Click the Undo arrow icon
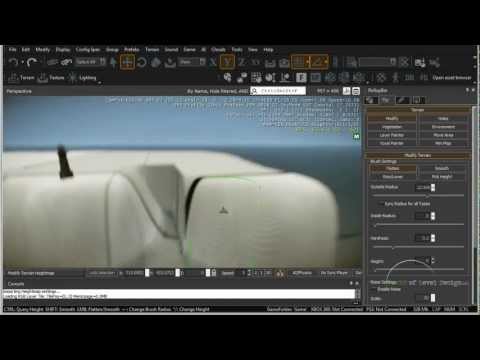Viewport: 480px width, 360px height. (13, 62)
